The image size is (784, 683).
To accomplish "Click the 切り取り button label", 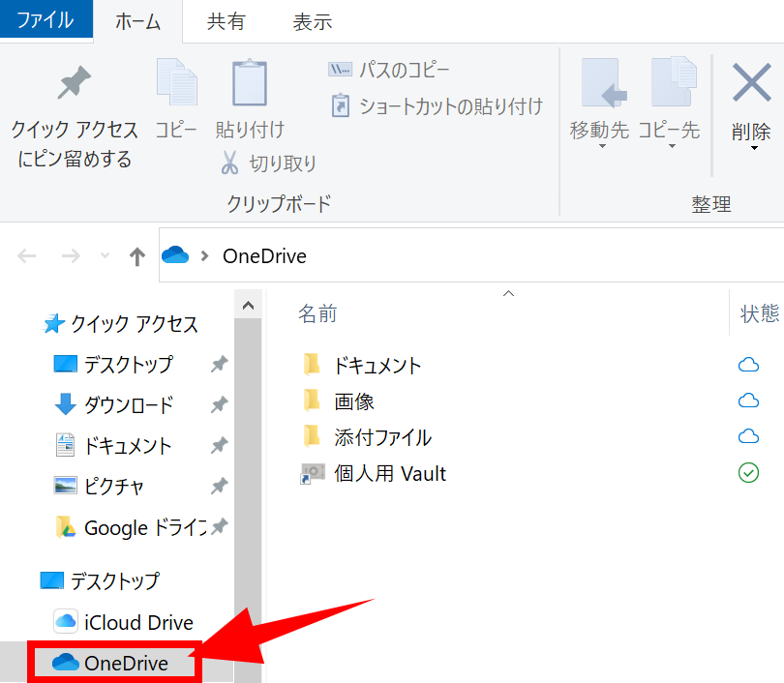I will click(x=283, y=163).
